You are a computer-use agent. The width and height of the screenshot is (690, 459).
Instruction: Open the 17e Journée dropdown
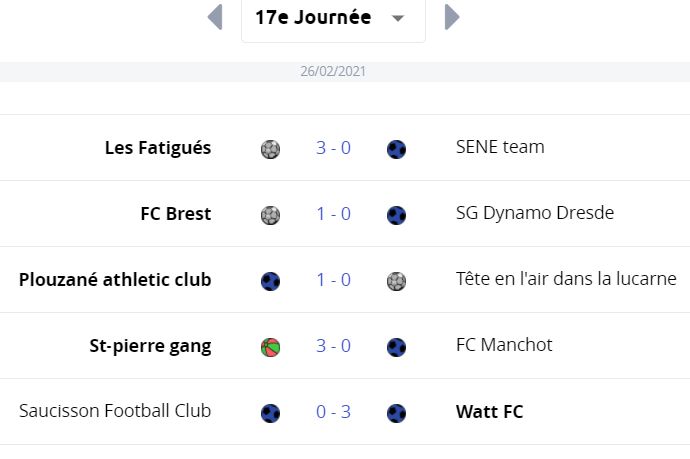tap(333, 18)
